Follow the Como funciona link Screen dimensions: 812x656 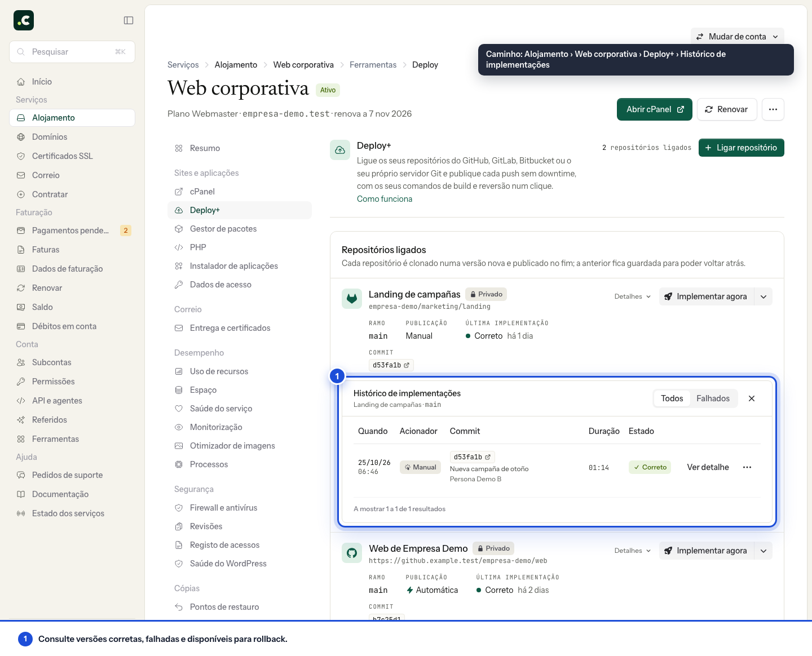[x=385, y=199]
